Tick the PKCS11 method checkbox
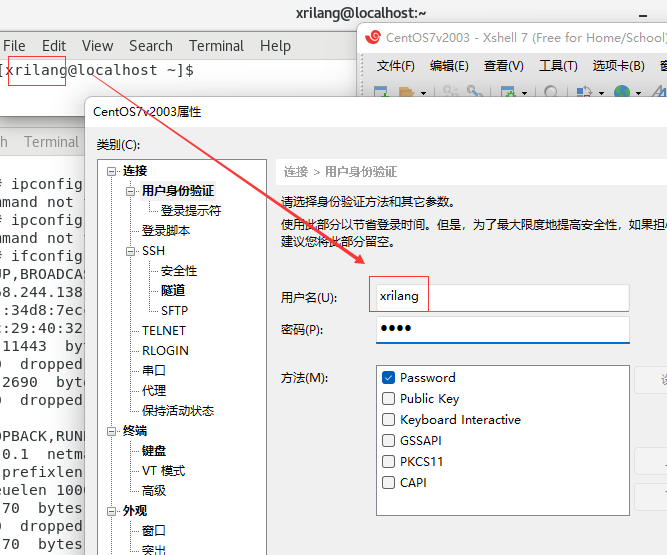The height and width of the screenshot is (555, 667). 388,461
